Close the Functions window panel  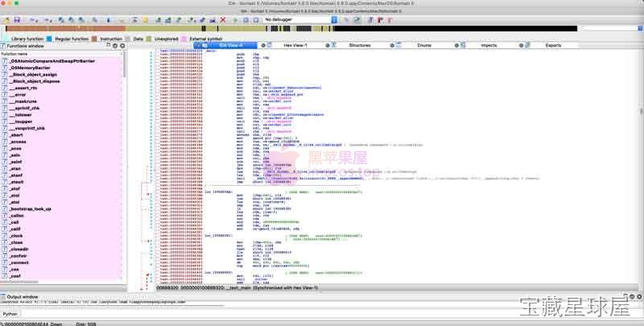122,46
